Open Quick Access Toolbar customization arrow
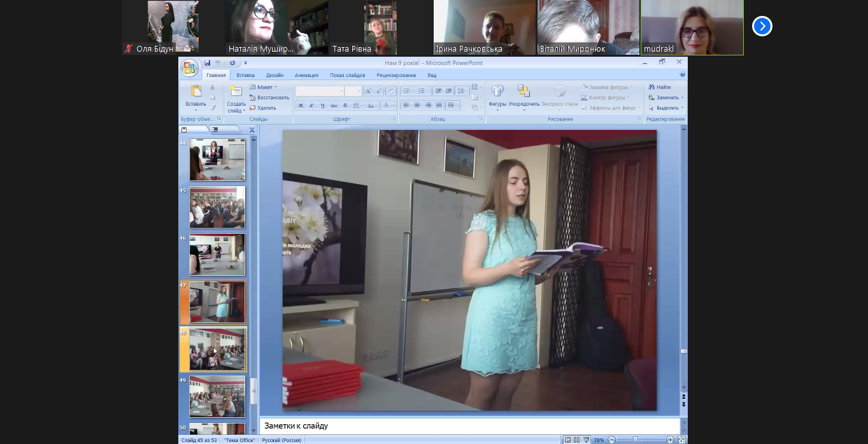This screenshot has width=868, height=444. 245,62
